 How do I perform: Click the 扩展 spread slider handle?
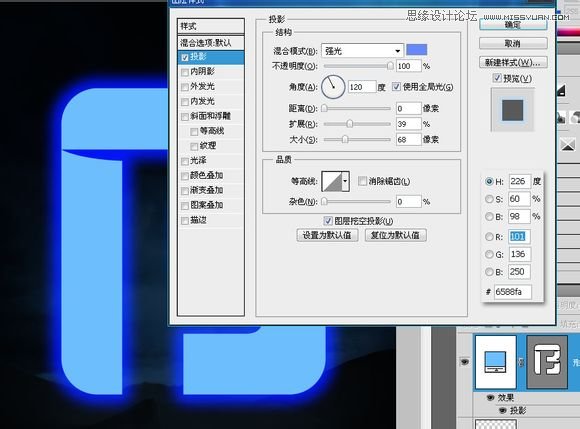pyautogui.click(x=350, y=124)
